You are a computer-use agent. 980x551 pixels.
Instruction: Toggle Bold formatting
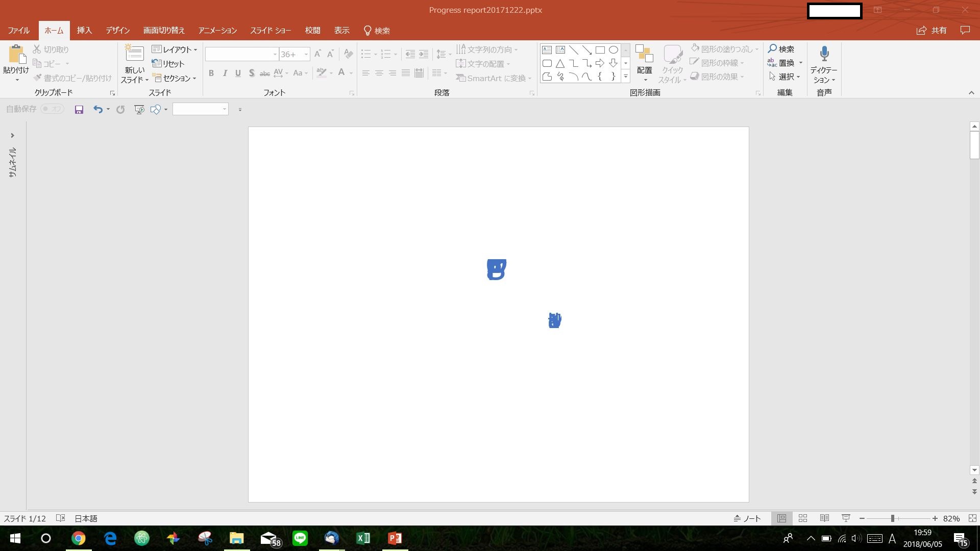point(211,73)
